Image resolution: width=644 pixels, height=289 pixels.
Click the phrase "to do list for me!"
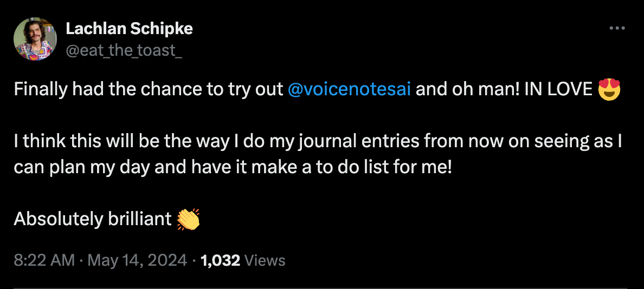(x=395, y=167)
